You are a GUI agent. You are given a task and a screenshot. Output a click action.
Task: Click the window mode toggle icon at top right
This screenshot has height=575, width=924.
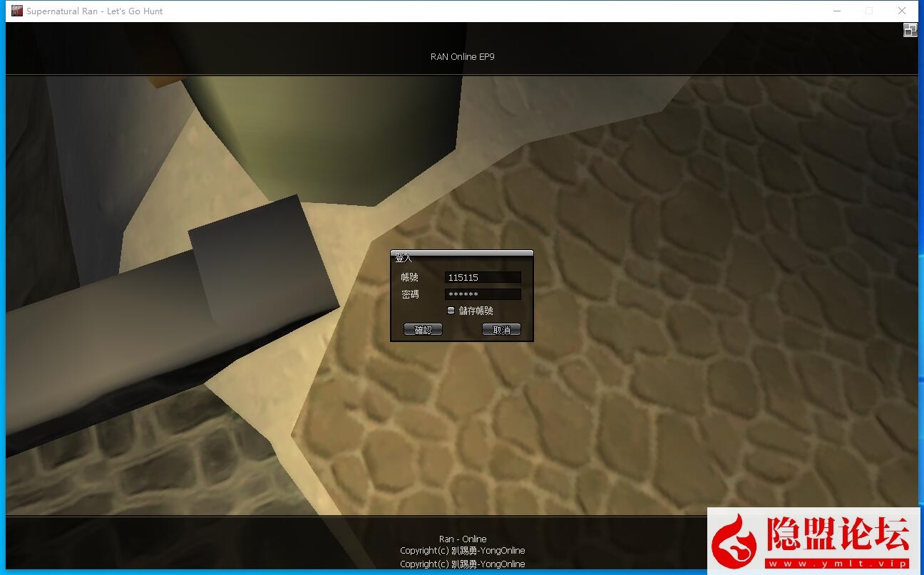[910, 30]
